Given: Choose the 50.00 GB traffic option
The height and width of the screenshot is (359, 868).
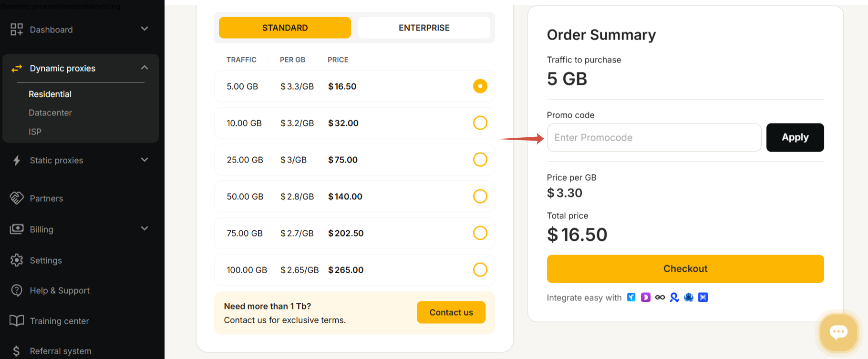Looking at the screenshot, I should [480, 196].
